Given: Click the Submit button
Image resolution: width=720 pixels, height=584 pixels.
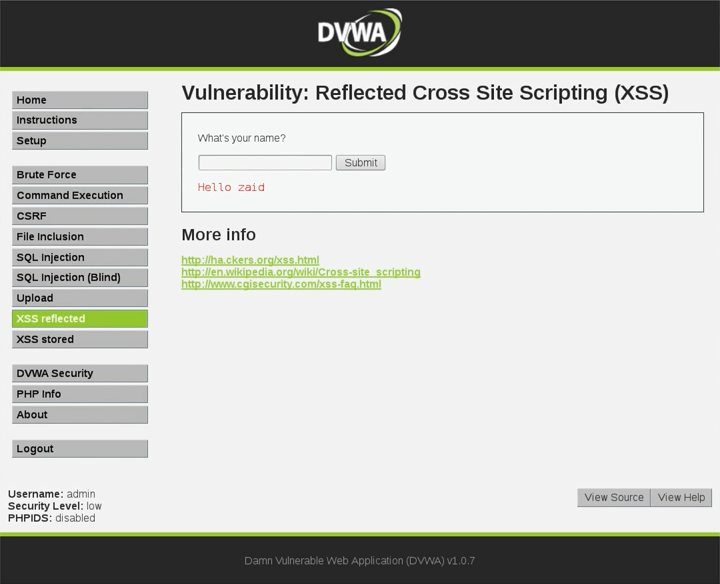Looking at the screenshot, I should pyautogui.click(x=360, y=163).
